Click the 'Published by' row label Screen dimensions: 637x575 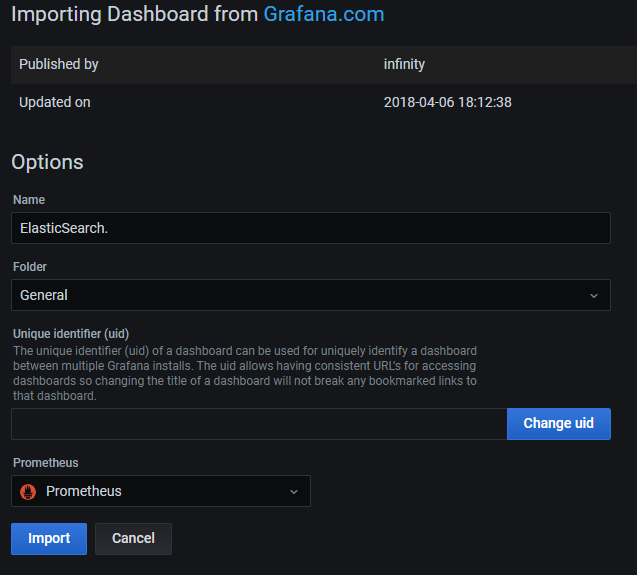58,64
